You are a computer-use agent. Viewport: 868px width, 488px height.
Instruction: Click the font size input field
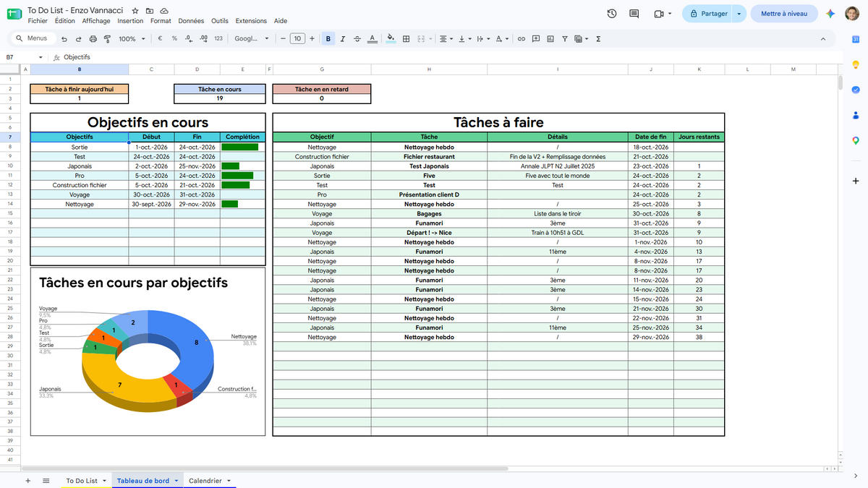297,39
